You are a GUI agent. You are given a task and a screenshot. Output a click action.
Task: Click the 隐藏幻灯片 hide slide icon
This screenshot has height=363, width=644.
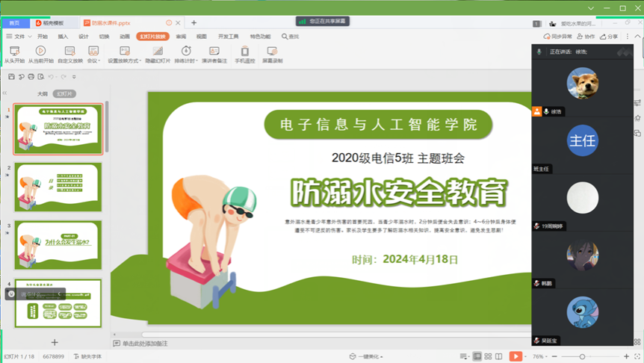[157, 52]
